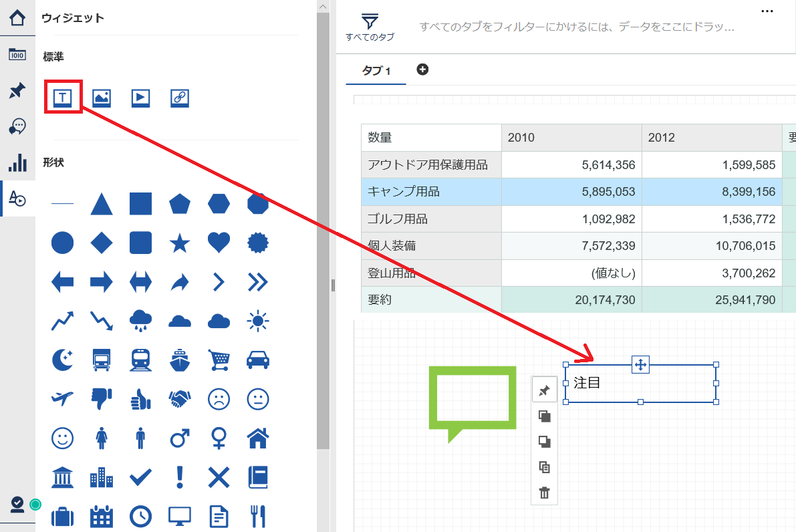Select the 数量 header cell
796x532 pixels.
[432, 138]
